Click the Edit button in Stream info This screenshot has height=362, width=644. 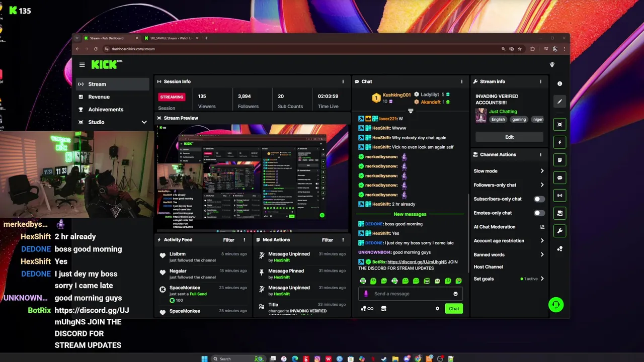(x=509, y=137)
